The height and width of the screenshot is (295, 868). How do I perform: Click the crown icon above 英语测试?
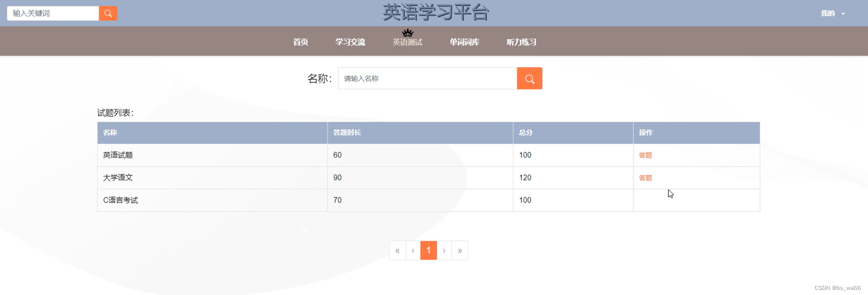coord(408,33)
